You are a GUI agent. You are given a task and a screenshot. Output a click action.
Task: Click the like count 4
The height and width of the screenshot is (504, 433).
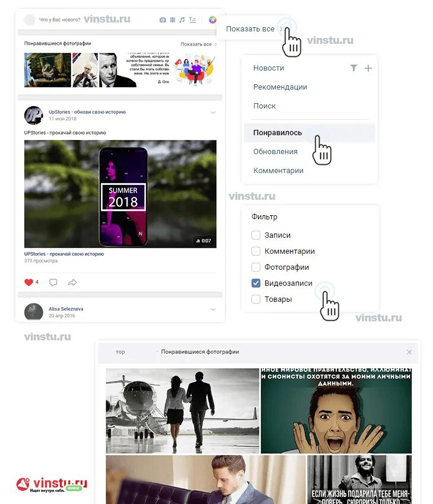click(37, 282)
